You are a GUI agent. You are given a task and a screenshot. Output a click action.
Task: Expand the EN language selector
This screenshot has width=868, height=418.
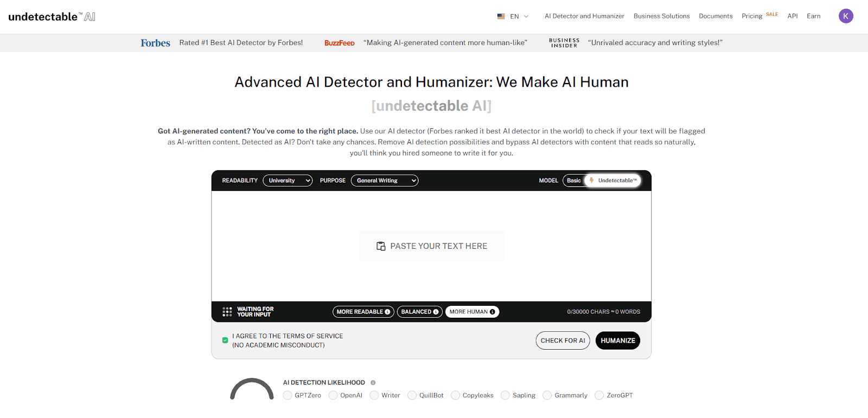(519, 16)
